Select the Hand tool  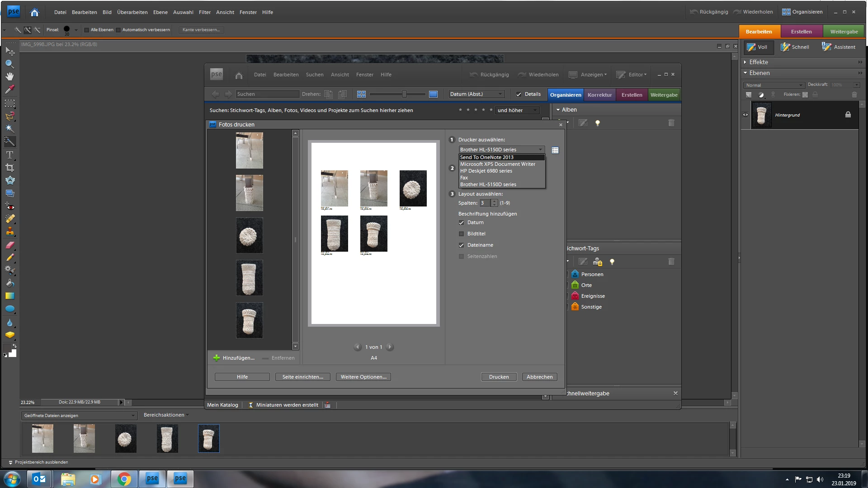point(9,76)
